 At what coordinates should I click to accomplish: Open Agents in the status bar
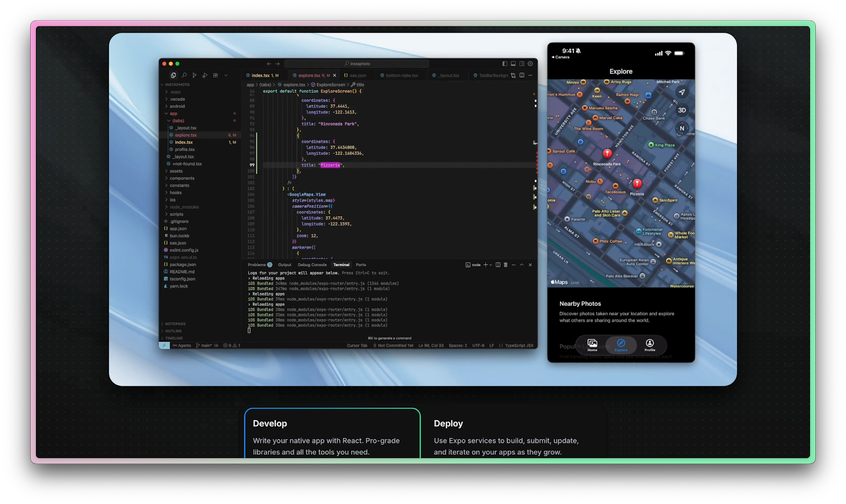click(x=182, y=346)
